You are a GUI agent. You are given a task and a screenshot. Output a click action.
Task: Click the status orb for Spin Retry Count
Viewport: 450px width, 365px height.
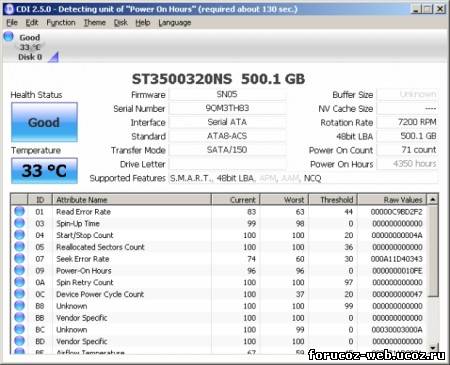tap(20, 282)
